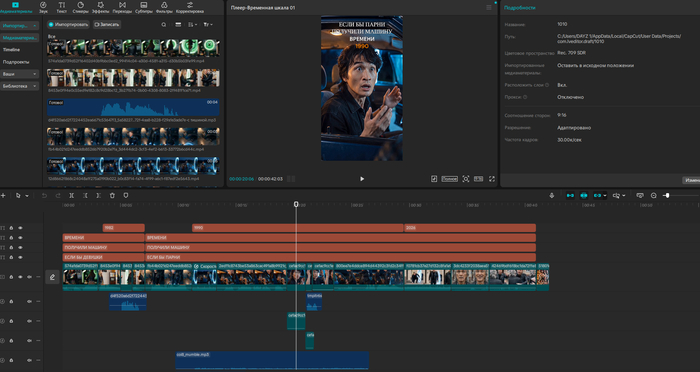
Task: Click the aspect ratio icon in player
Action: 479,179
